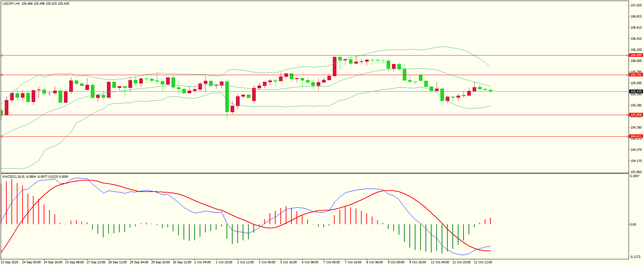The height and width of the screenshot is (266, 644).
Task: Click the 106.099 red price level tag
Action: [x=636, y=55]
